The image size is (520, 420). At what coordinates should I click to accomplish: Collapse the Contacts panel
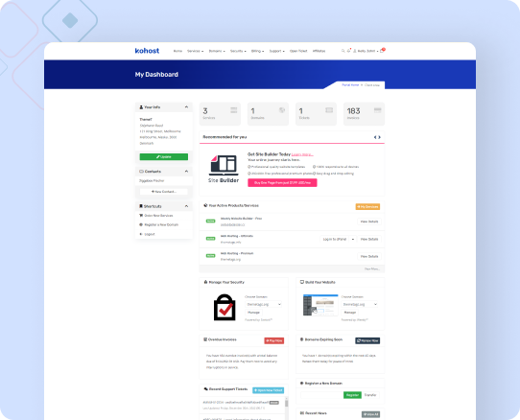(186, 172)
